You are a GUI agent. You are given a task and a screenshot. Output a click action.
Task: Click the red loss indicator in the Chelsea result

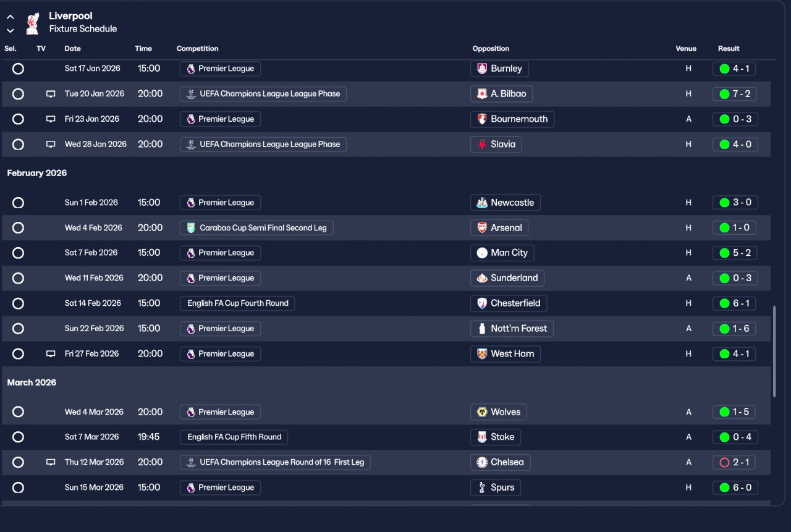click(x=724, y=462)
